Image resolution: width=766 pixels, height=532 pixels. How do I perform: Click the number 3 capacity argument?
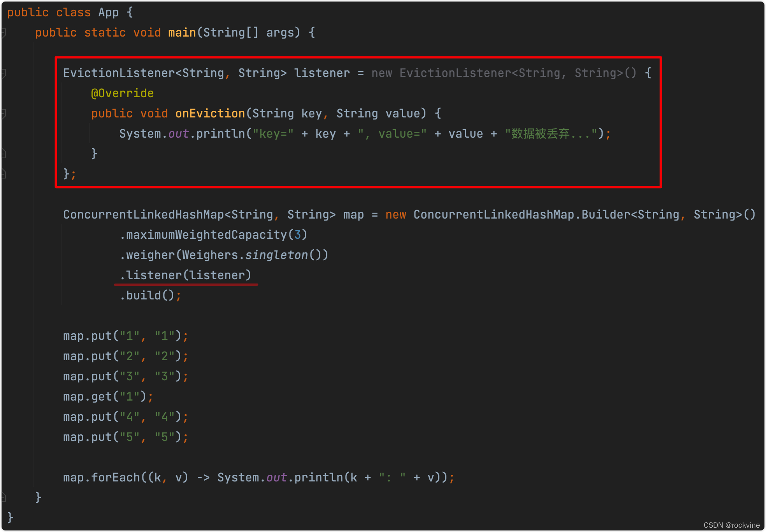[297, 235]
